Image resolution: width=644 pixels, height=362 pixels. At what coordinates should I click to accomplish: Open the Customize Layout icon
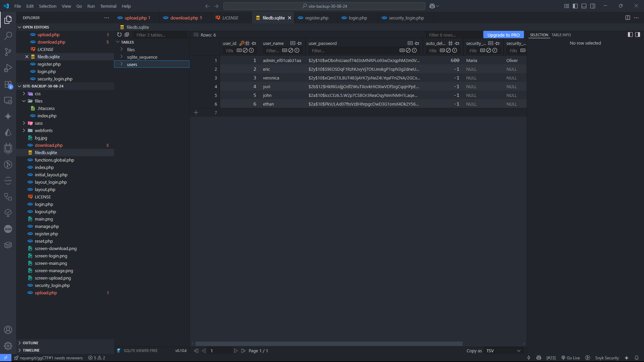coord(567,6)
